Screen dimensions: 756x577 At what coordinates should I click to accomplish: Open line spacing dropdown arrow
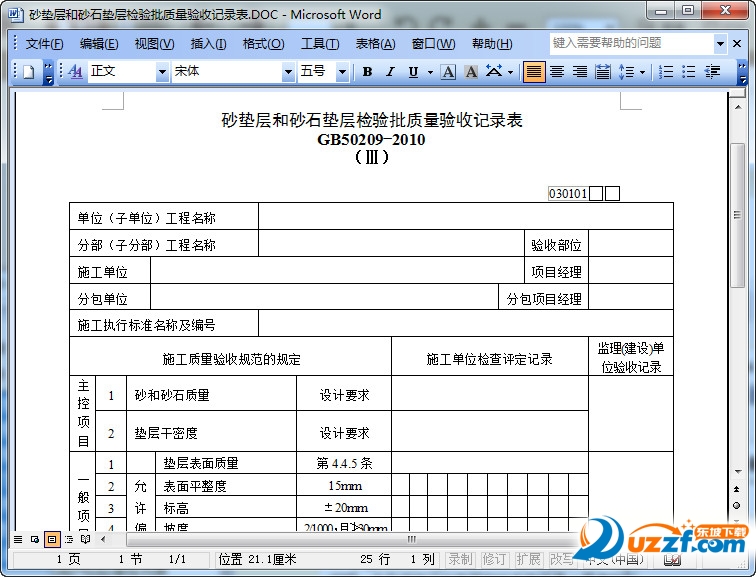point(643,72)
